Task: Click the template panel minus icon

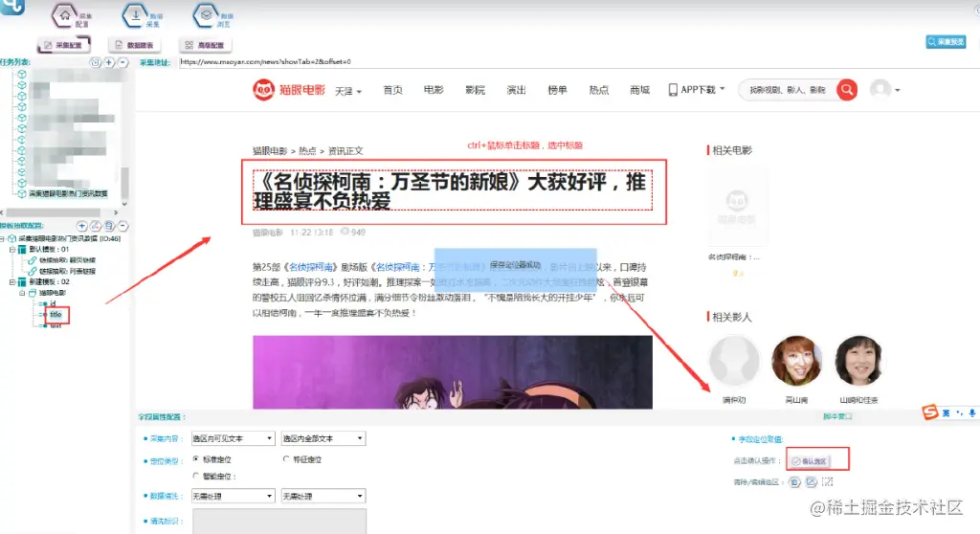Action: [x=123, y=226]
